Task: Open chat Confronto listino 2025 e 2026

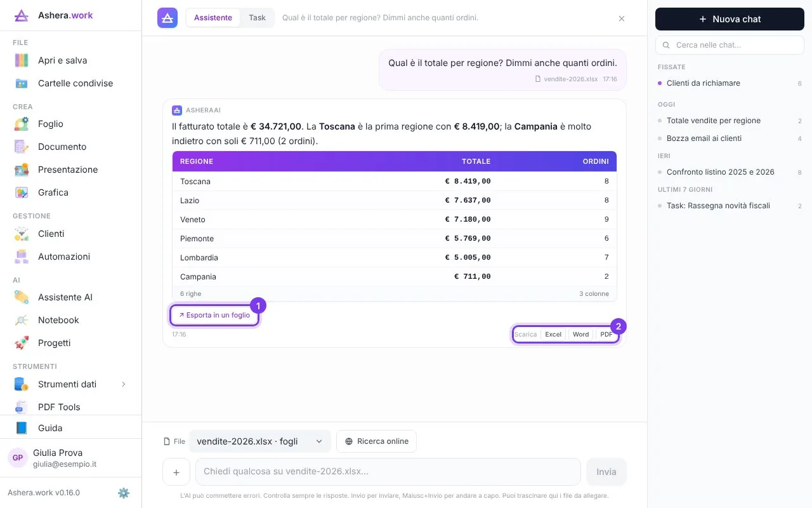Action: (x=730, y=172)
